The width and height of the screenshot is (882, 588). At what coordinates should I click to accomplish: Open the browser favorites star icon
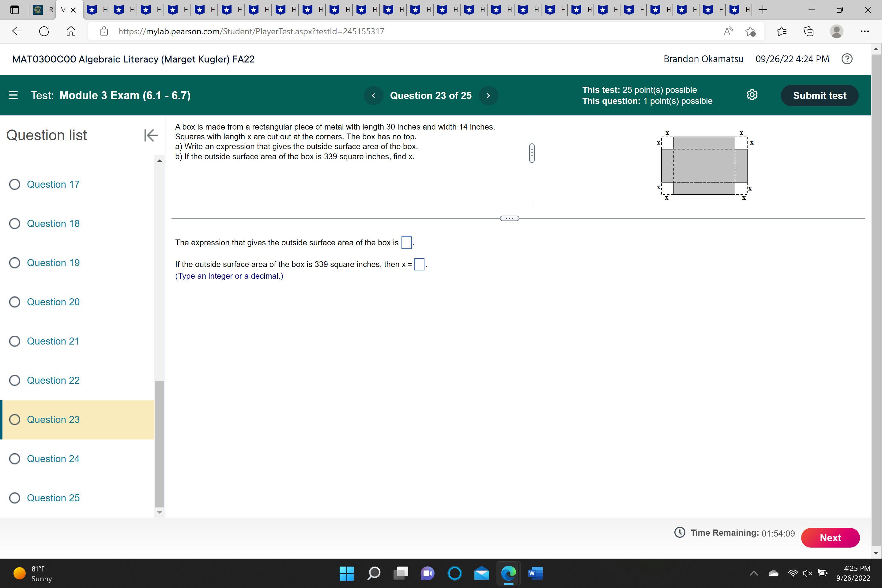782,31
